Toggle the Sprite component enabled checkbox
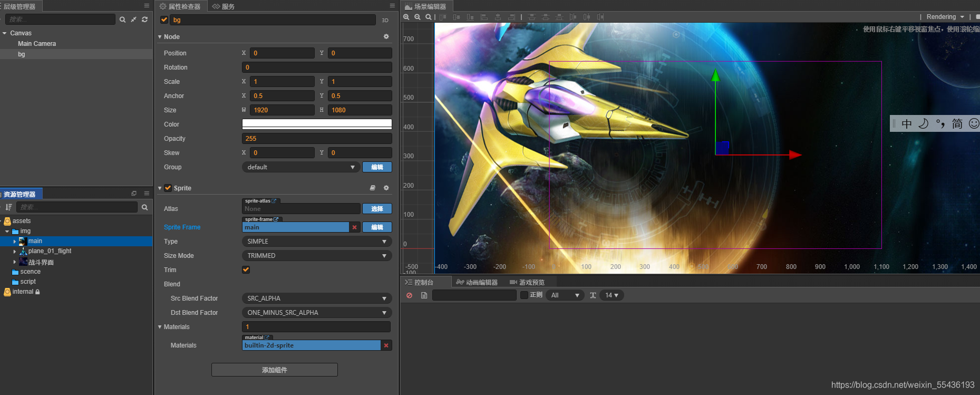Viewport: 980px width, 395px height. click(x=168, y=188)
